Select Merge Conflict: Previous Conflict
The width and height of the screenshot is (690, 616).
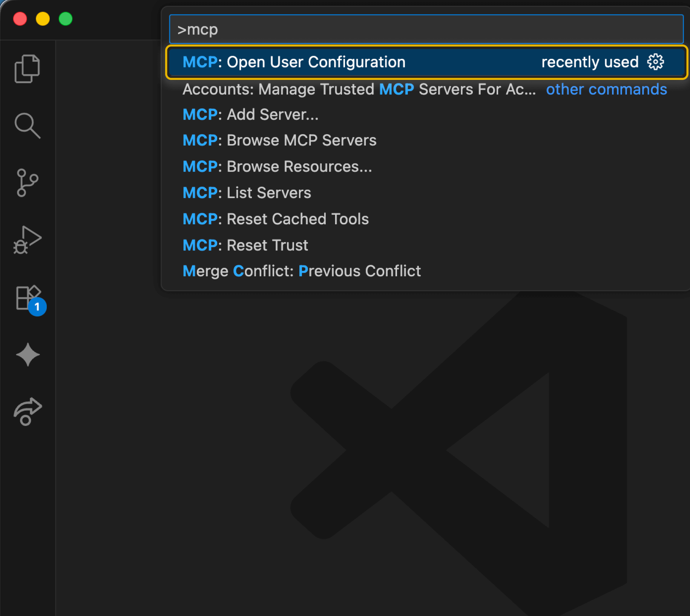(x=301, y=271)
